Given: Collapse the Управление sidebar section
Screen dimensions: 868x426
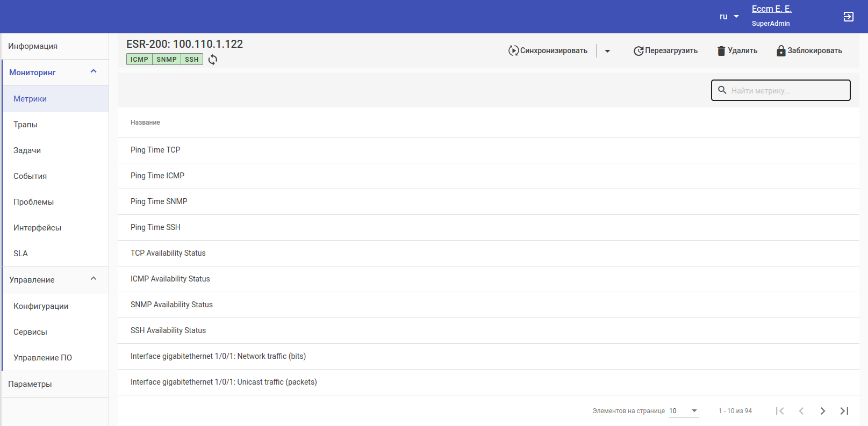Looking at the screenshot, I should 94,279.
